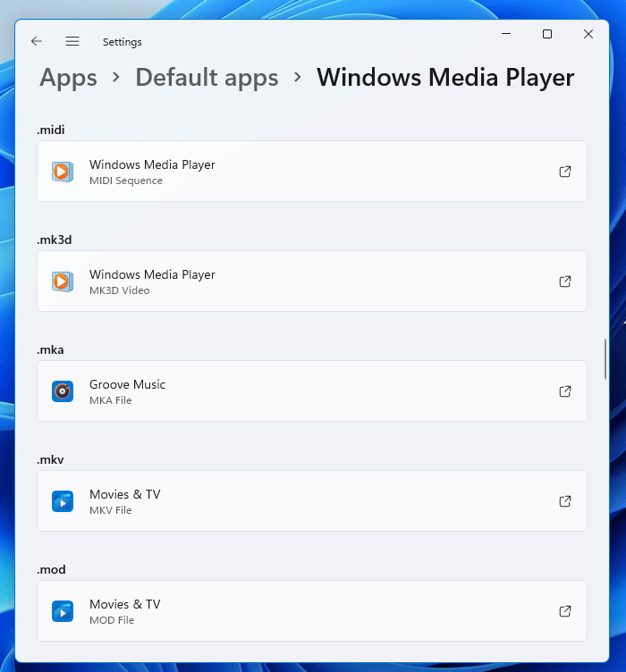Close the Settings window

point(588,34)
